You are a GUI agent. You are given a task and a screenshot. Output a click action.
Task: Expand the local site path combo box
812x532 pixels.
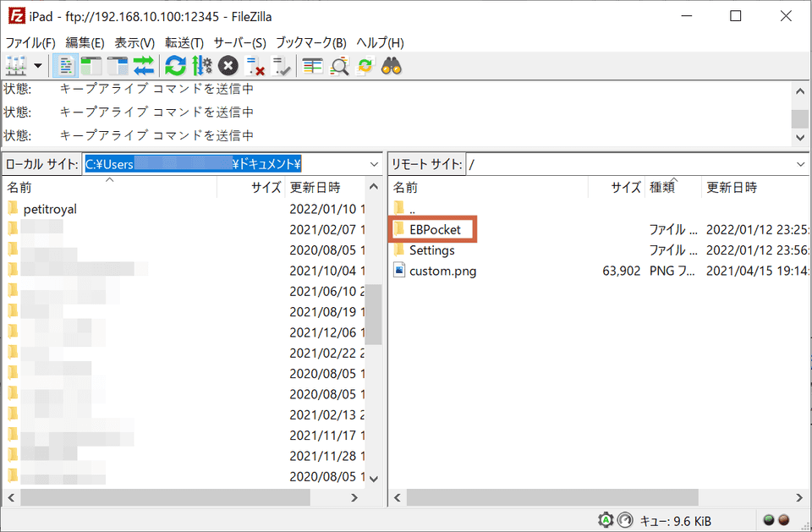coord(376,163)
